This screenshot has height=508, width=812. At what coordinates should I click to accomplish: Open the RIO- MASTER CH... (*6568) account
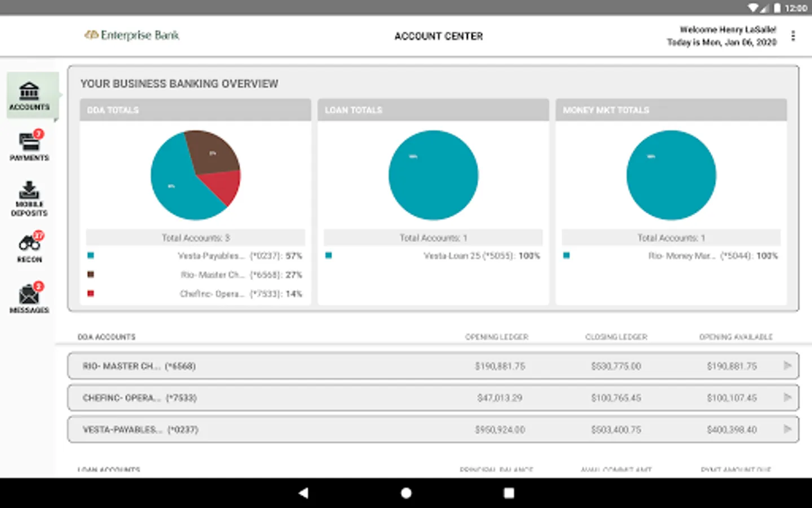[x=433, y=366]
